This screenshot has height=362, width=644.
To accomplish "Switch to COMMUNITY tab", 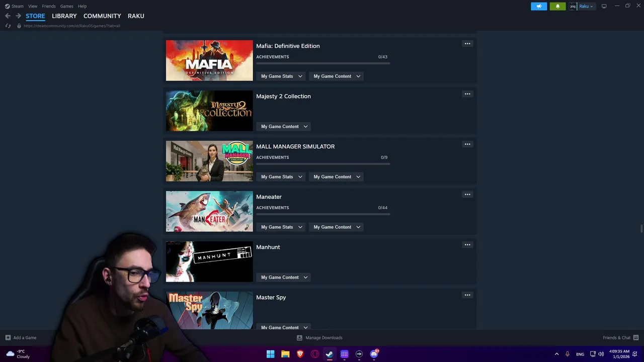I will tap(102, 16).
